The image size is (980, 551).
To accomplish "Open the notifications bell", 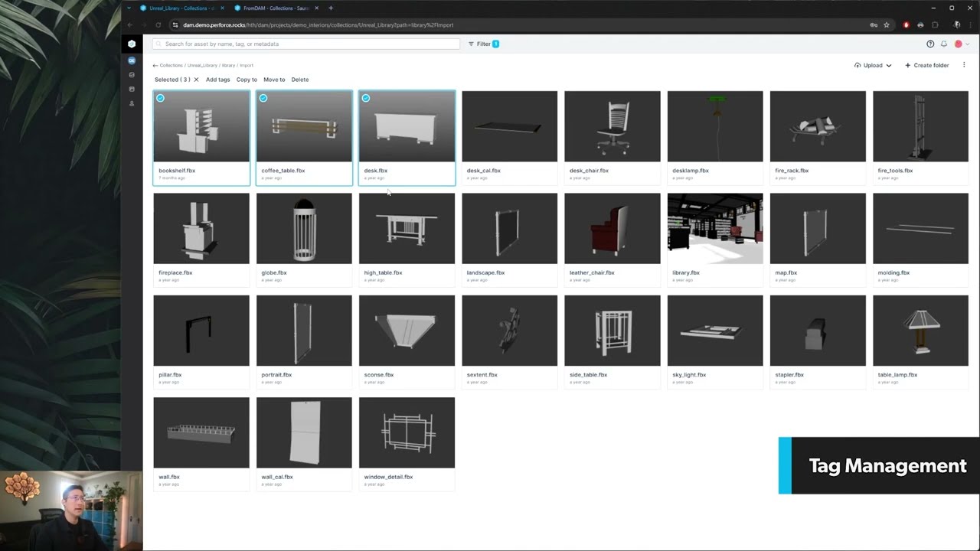I will point(944,44).
